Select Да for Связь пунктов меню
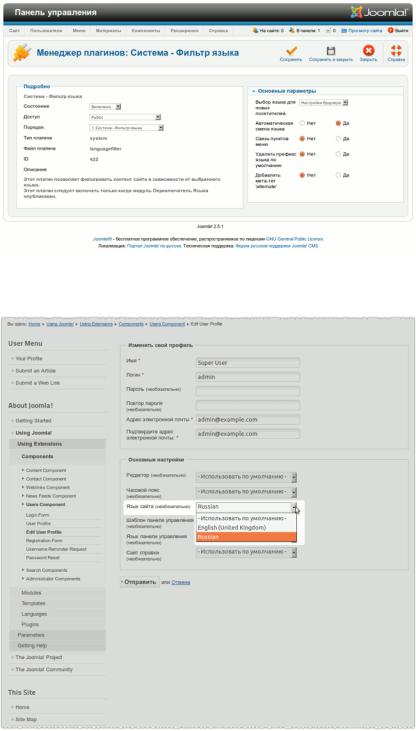The width and height of the screenshot is (416, 731). click(338, 138)
